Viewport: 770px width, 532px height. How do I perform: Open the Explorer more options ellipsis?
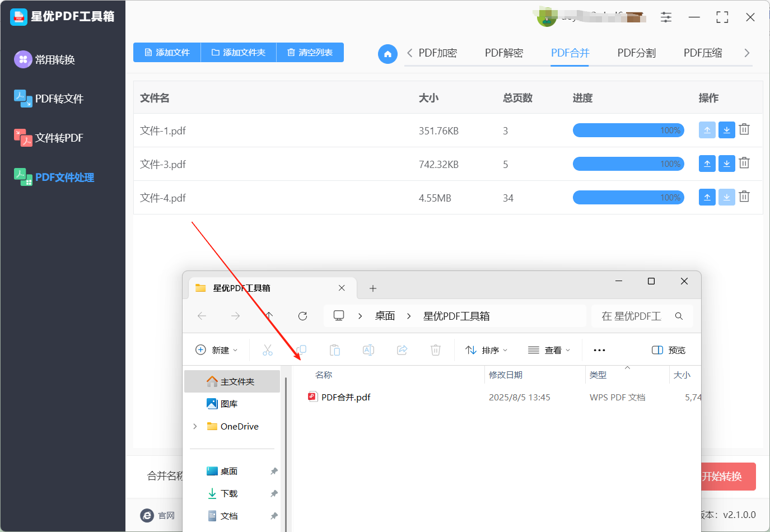pyautogui.click(x=599, y=350)
